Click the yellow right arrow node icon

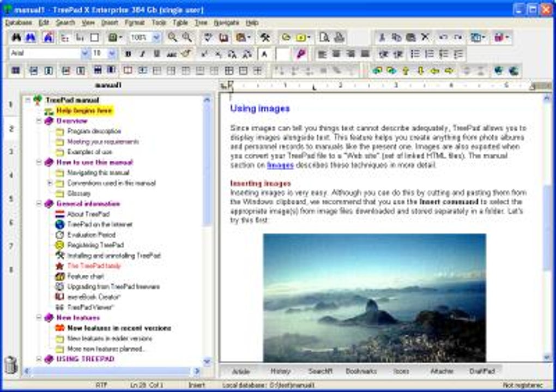(449, 70)
